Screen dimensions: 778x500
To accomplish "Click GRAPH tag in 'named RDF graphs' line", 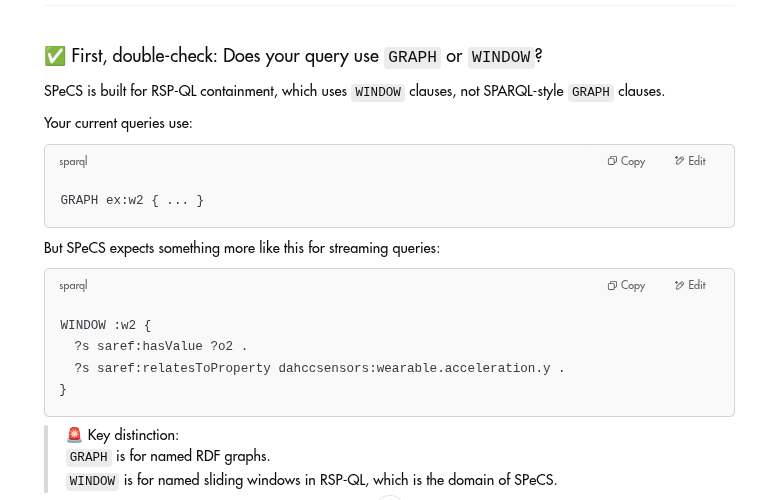I will coord(88,456).
